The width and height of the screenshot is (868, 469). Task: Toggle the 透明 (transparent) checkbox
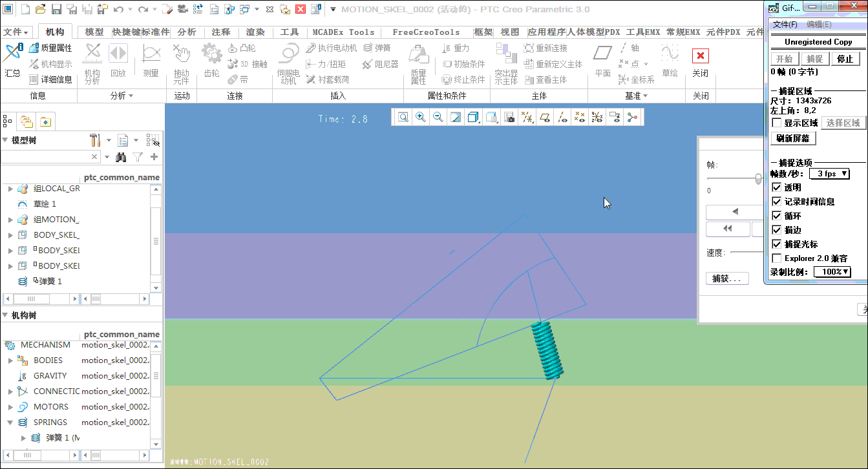[x=777, y=187]
